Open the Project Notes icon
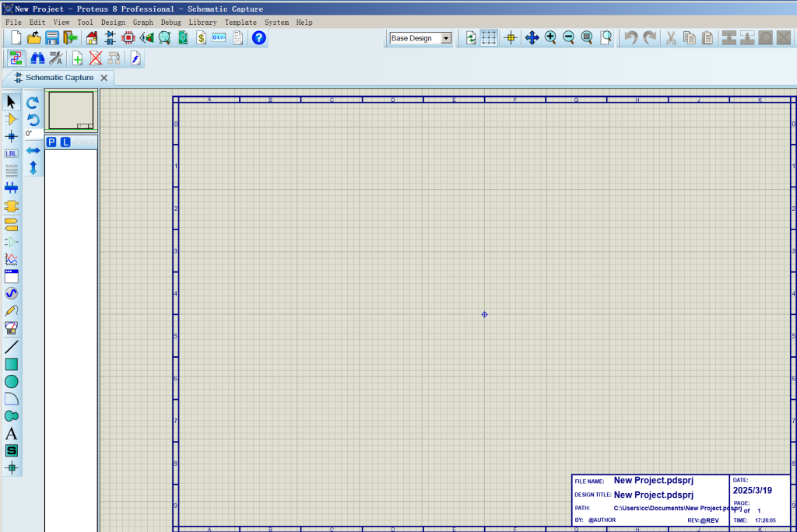This screenshot has width=797, height=532. pos(238,37)
